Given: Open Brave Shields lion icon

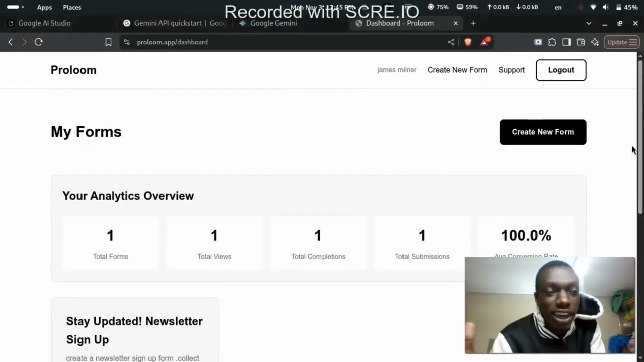Looking at the screenshot, I should tap(468, 42).
